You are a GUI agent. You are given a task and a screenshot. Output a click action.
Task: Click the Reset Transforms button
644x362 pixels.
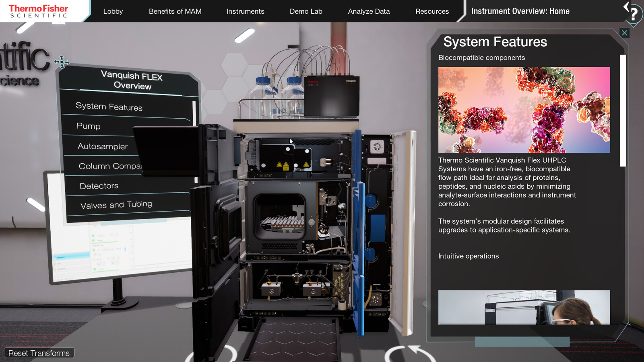[39, 353]
